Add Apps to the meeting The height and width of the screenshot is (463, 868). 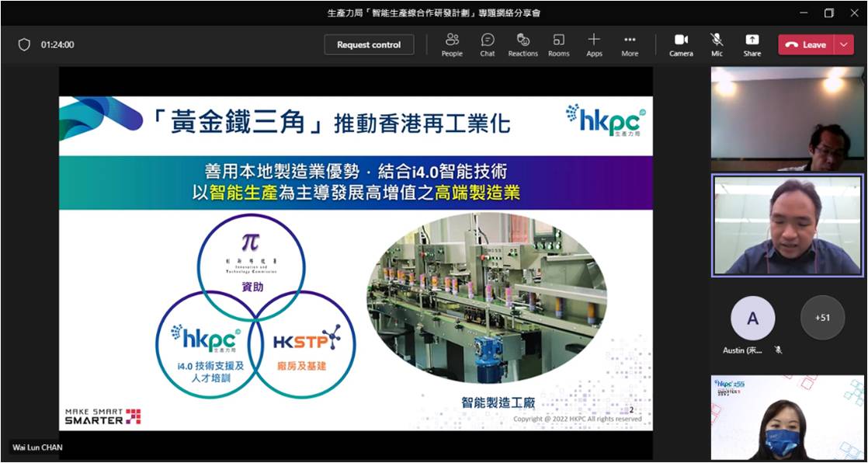[x=594, y=45]
